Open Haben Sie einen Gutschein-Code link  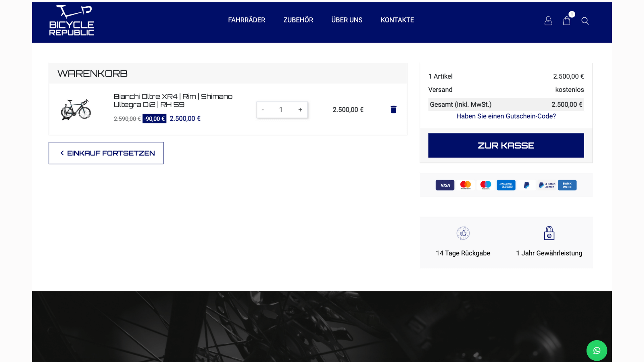coord(506,116)
